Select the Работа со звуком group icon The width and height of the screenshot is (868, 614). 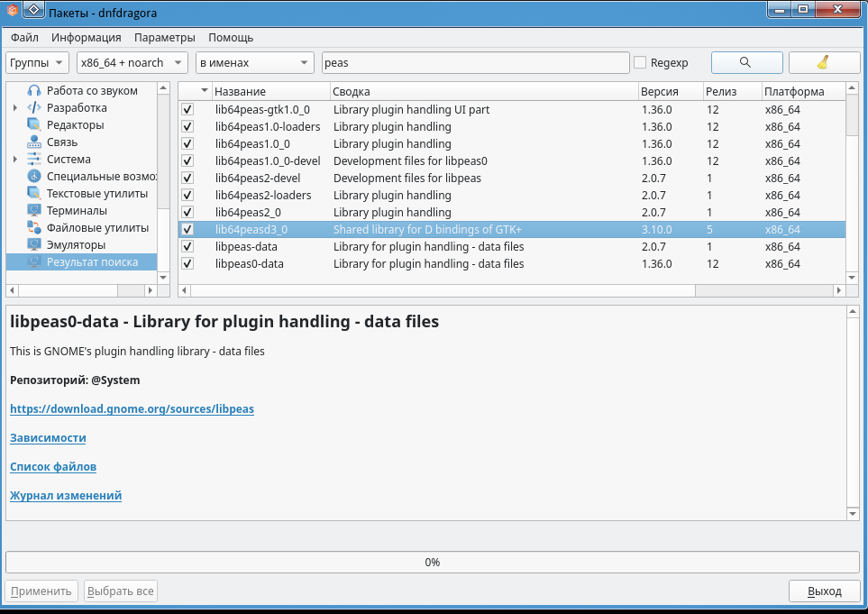point(34,91)
